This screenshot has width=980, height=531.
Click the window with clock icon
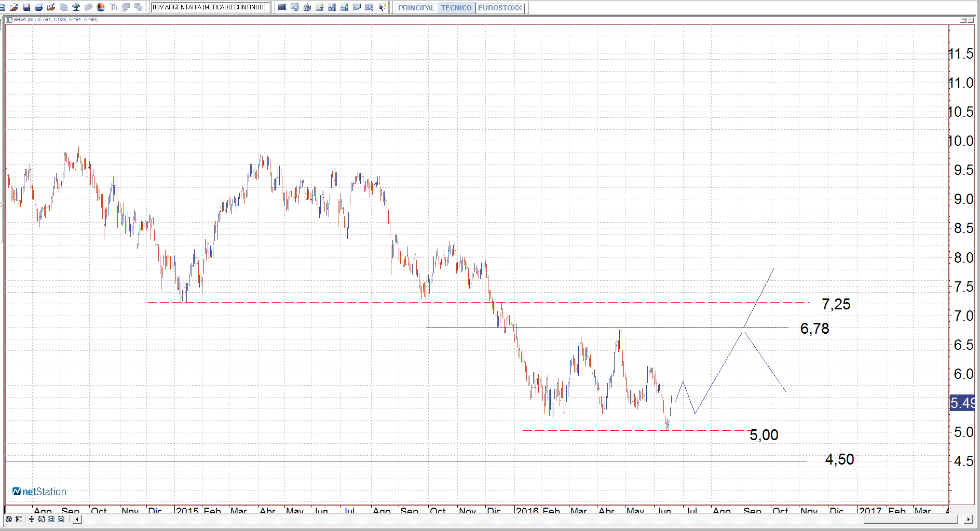coord(295,7)
